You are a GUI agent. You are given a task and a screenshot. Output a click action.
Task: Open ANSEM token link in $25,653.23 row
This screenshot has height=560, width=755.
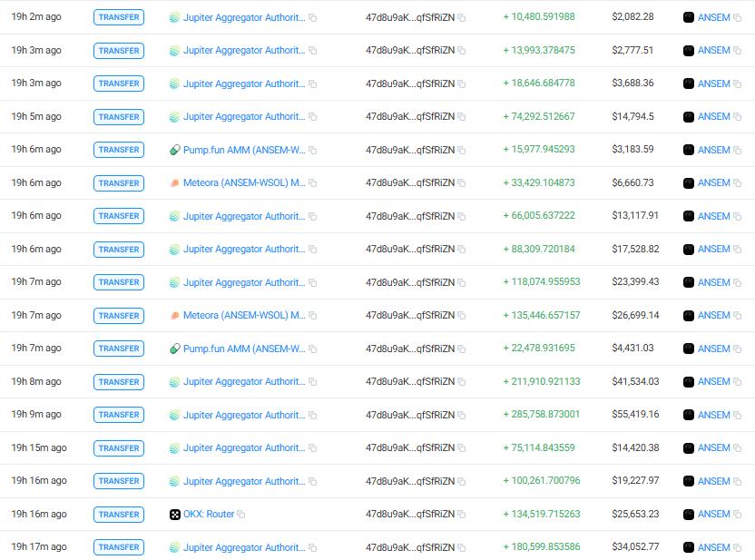713,514
